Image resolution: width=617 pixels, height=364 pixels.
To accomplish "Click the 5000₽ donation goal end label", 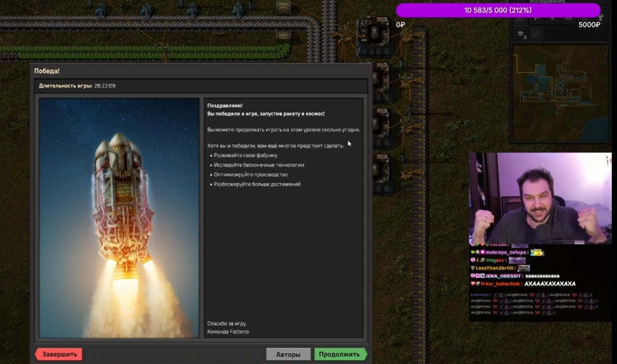I will tap(589, 25).
